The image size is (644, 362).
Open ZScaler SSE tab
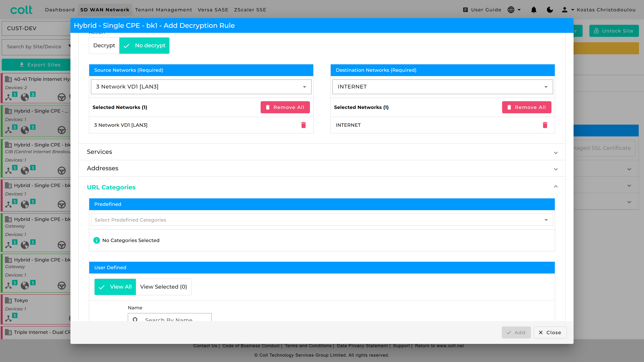[x=250, y=10]
